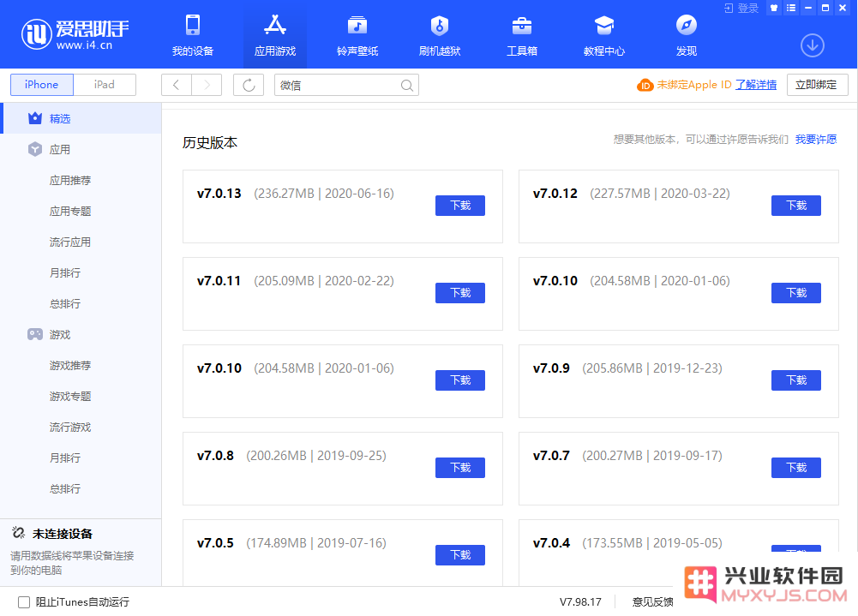Open 总排行 under 游戏
The image size is (858, 616).
pyautogui.click(x=65, y=488)
